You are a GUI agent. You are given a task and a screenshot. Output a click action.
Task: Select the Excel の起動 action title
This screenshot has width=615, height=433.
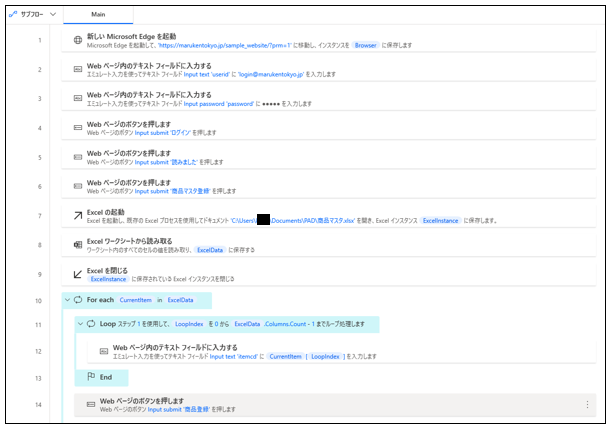(106, 212)
